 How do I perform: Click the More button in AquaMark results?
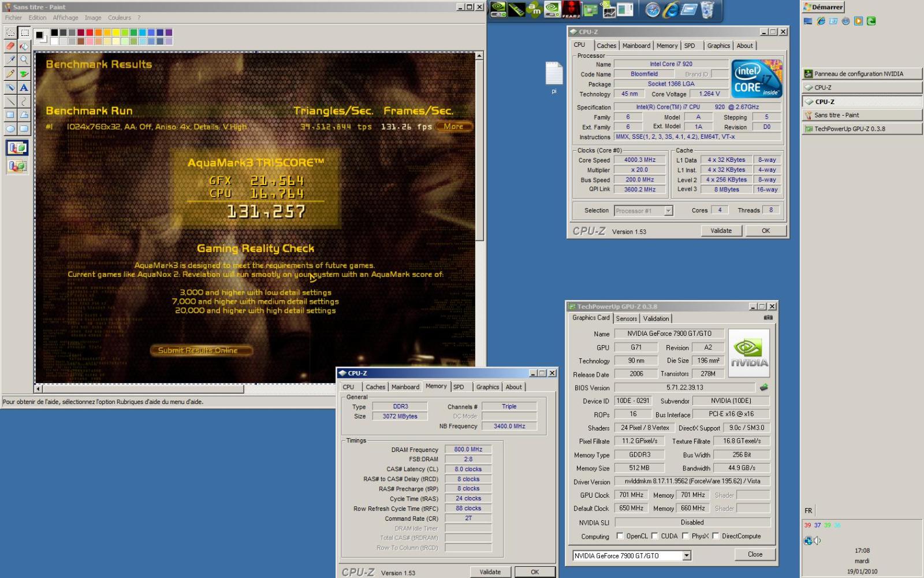(x=454, y=127)
